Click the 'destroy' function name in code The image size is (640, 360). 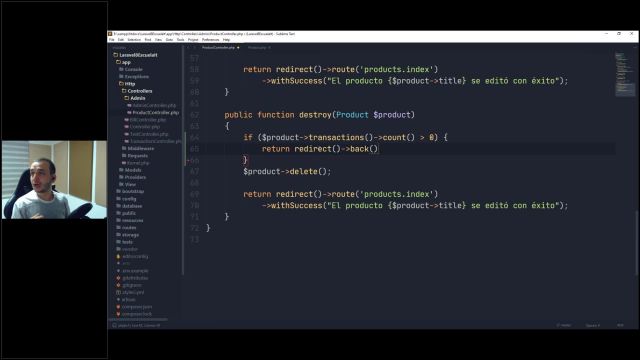pyautogui.click(x=315, y=115)
